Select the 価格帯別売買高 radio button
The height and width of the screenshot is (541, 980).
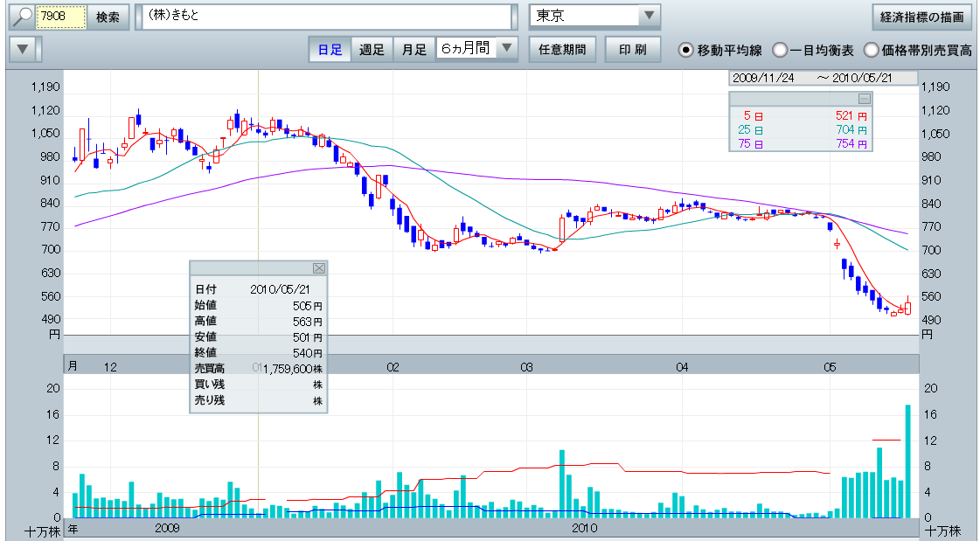872,50
